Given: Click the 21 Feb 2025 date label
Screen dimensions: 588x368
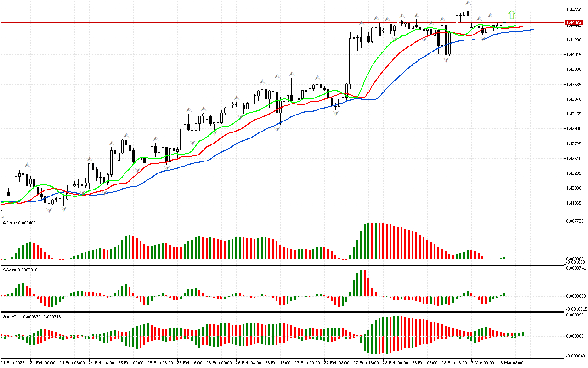Looking at the screenshot, I should coord(14,363).
